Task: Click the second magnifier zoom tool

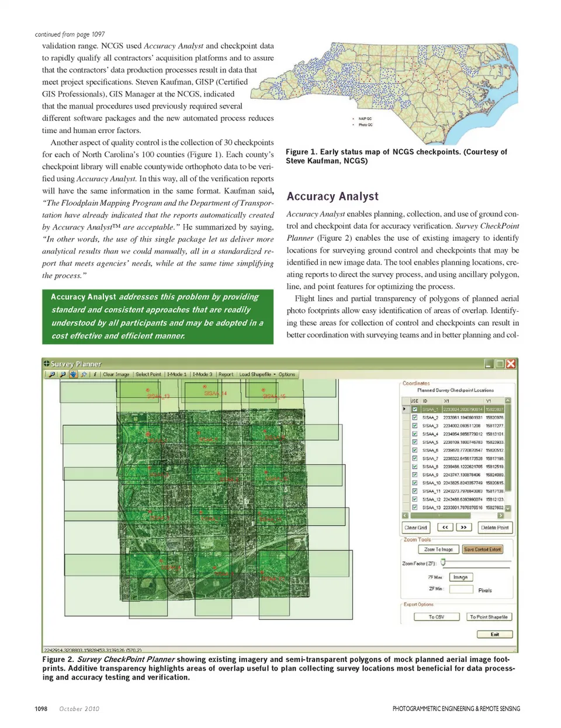Action: coord(63,374)
